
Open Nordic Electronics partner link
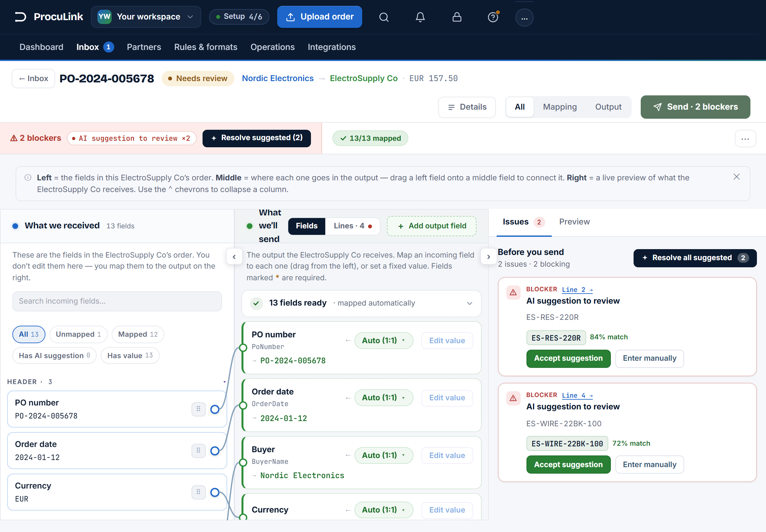pyautogui.click(x=278, y=78)
